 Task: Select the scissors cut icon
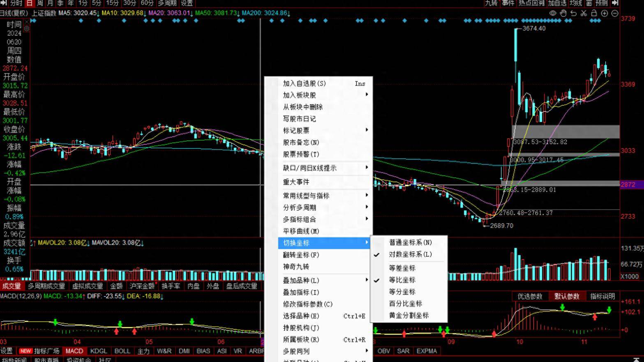pyautogui.click(x=584, y=13)
